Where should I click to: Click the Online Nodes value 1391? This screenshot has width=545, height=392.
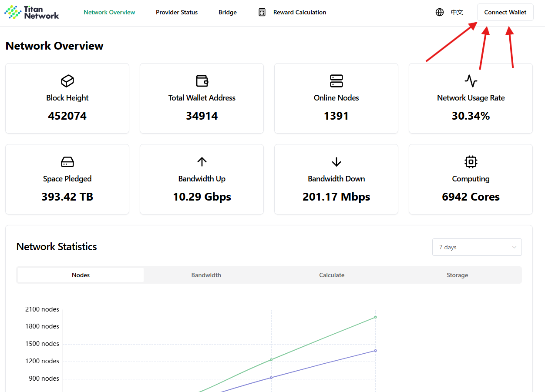tap(336, 116)
